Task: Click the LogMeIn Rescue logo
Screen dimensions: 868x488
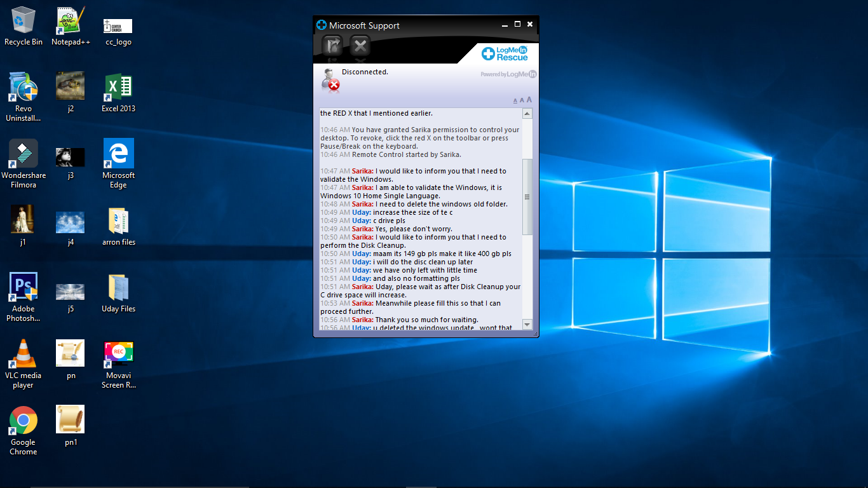Action: point(505,53)
